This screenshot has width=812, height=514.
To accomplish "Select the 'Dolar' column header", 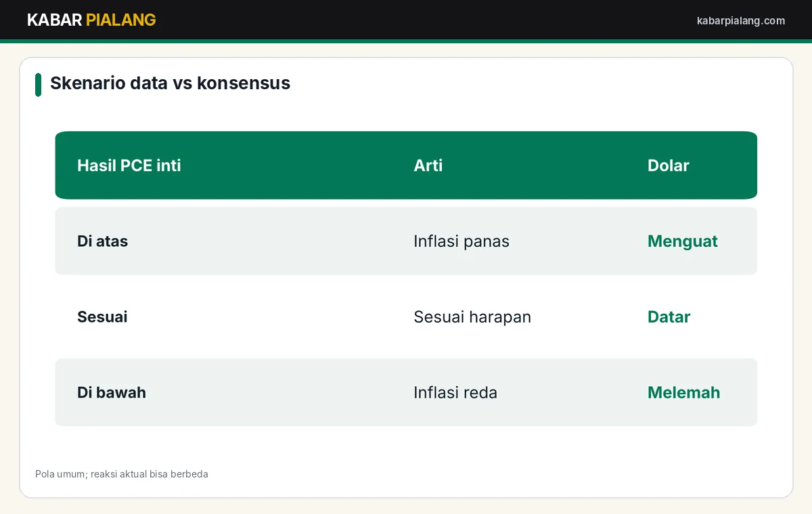I will (669, 166).
